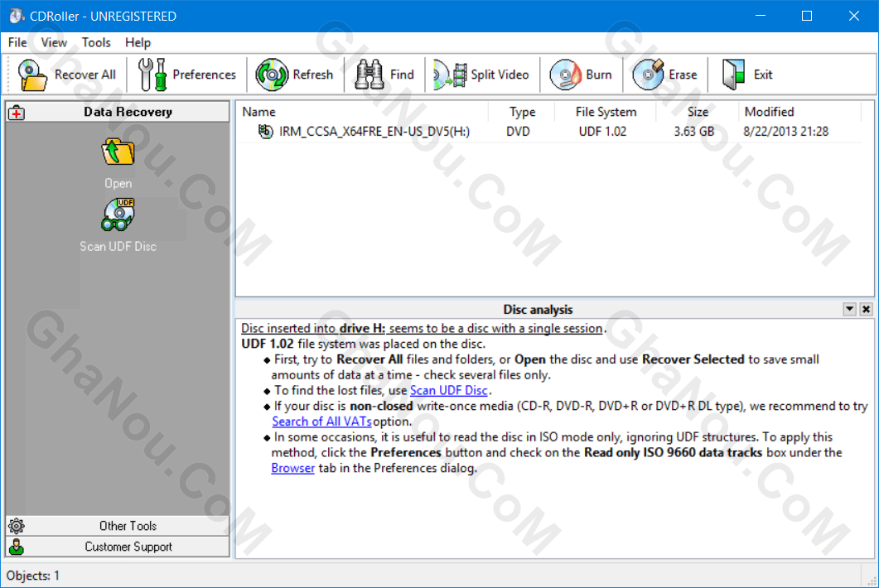
Task: Open the View menu
Action: [54, 42]
